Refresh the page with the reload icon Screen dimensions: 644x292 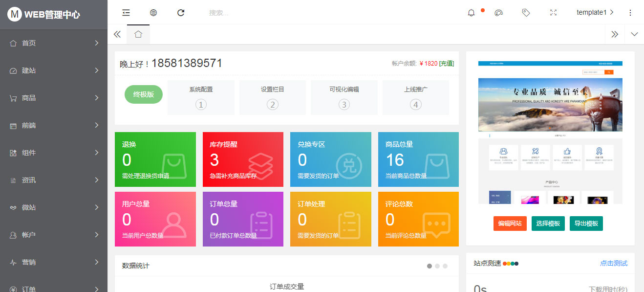(181, 12)
